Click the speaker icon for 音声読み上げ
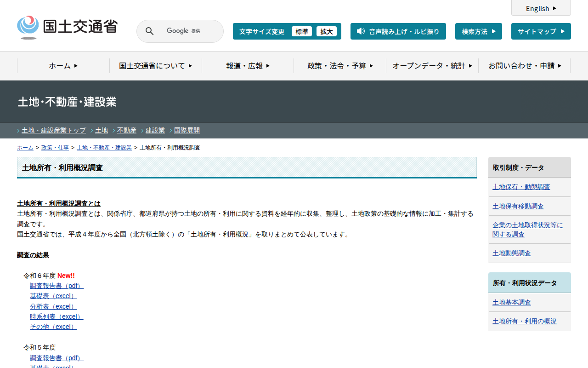This screenshot has width=588, height=368. point(361,31)
